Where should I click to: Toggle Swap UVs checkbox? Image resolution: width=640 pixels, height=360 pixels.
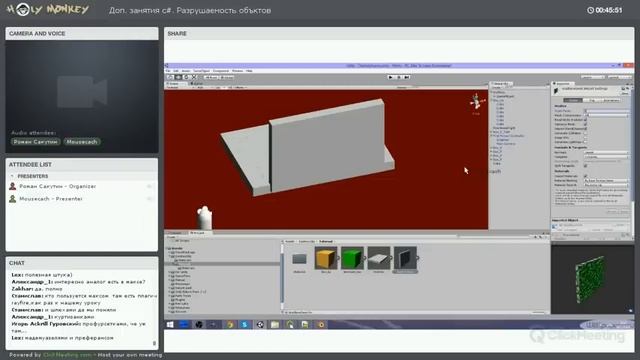point(586,138)
